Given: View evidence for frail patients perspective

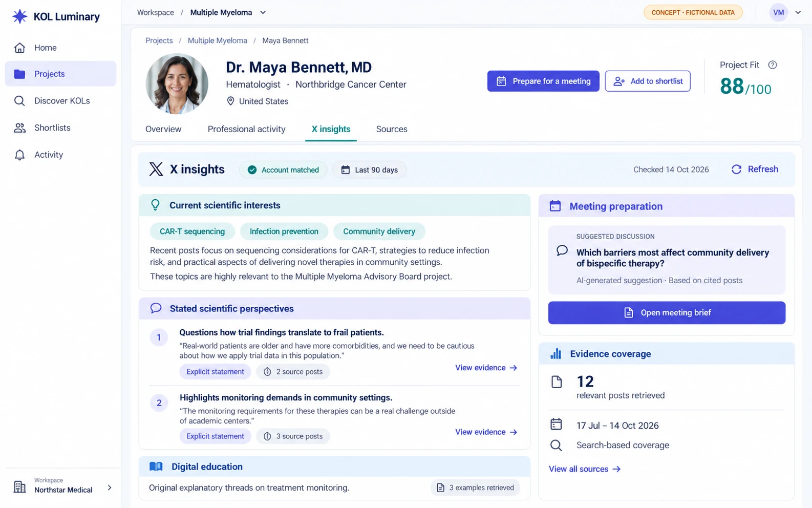Looking at the screenshot, I should click(x=486, y=368).
